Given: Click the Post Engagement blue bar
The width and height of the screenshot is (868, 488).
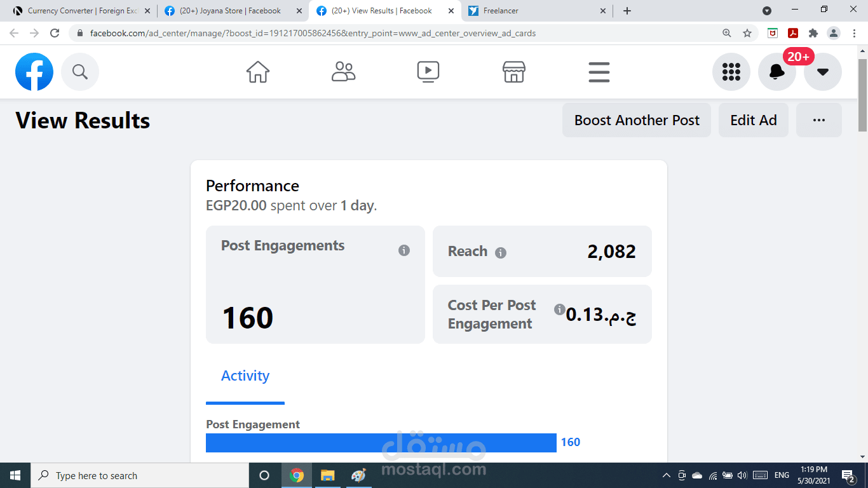Looking at the screenshot, I should (x=381, y=443).
